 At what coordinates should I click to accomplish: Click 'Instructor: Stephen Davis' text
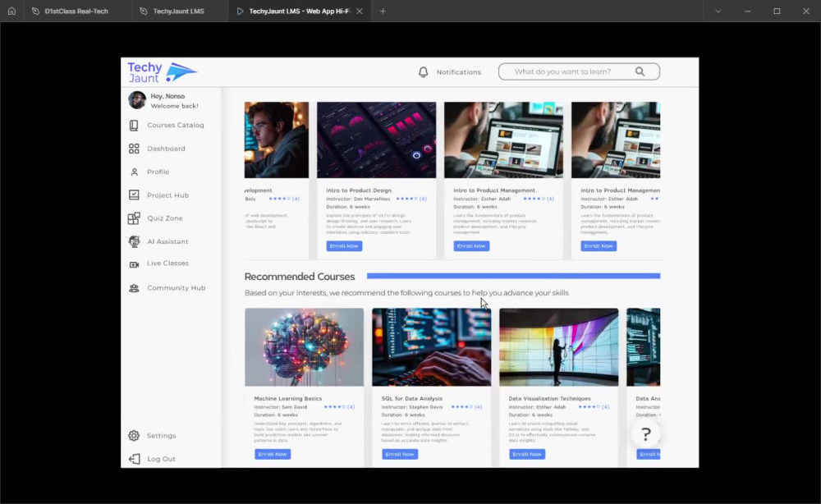click(x=412, y=406)
